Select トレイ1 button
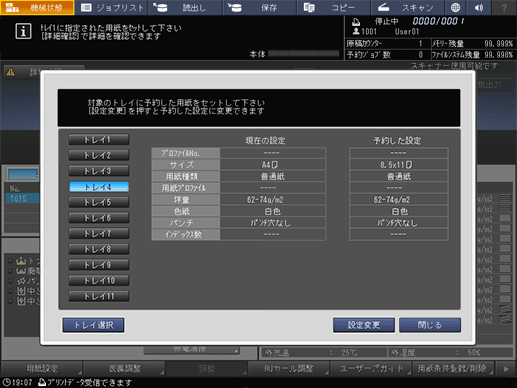This screenshot has width=517, height=388. tap(99, 139)
